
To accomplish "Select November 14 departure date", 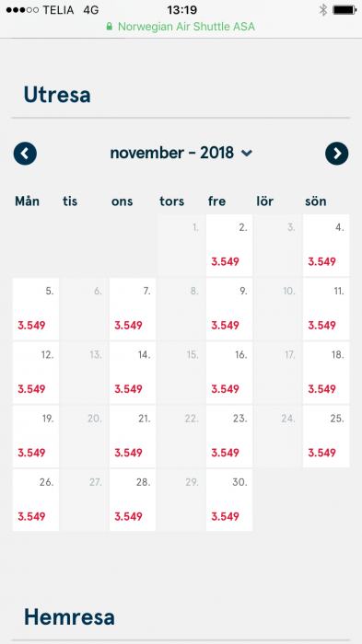I will pyautogui.click(x=133, y=373).
